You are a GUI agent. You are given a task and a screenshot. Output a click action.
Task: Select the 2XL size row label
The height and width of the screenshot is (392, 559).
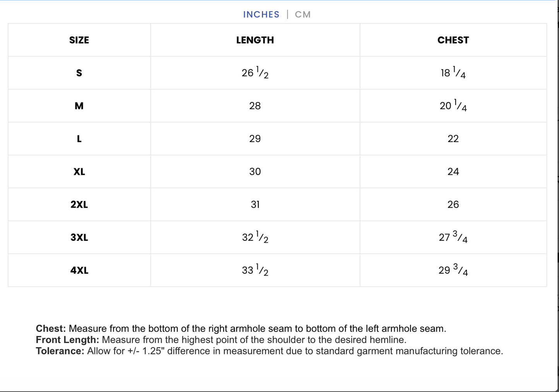click(79, 205)
